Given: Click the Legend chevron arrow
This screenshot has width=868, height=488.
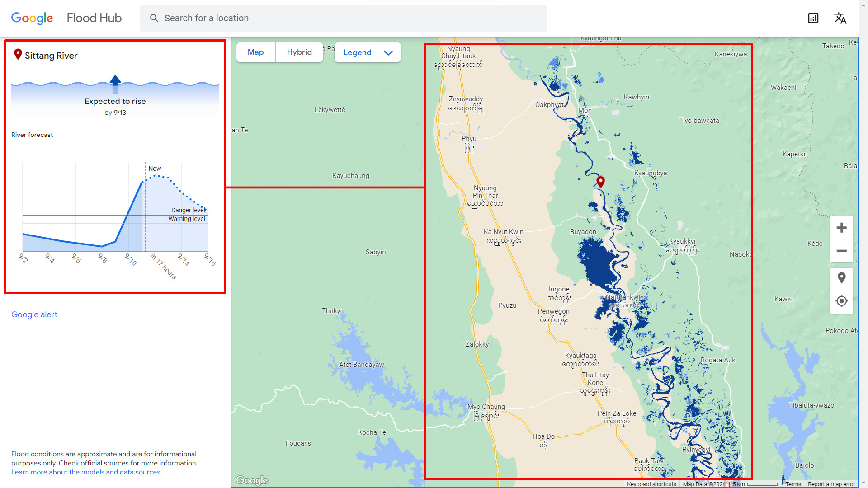Looking at the screenshot, I should [x=388, y=53].
